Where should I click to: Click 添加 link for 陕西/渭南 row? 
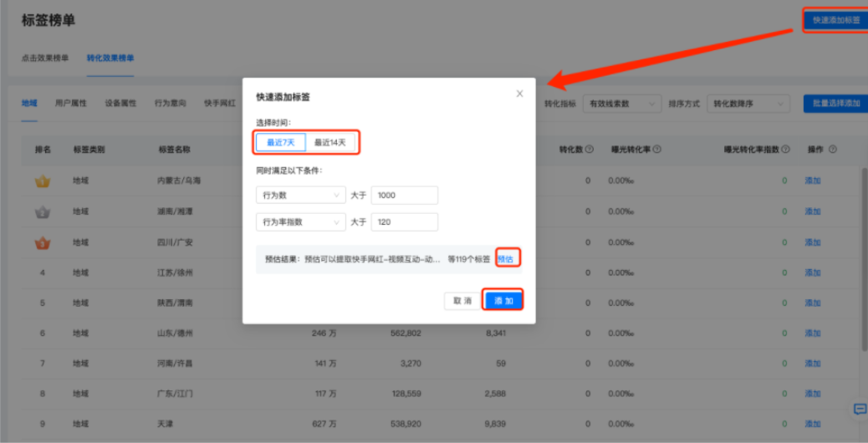813,303
